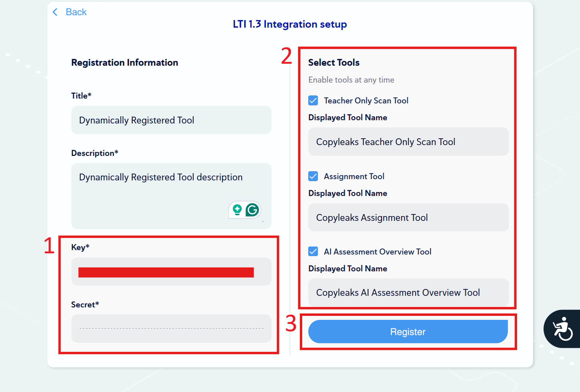580x392 pixels.
Task: Edit the Copyleaks AI Assessment Overview Tool name field
Action: click(408, 293)
